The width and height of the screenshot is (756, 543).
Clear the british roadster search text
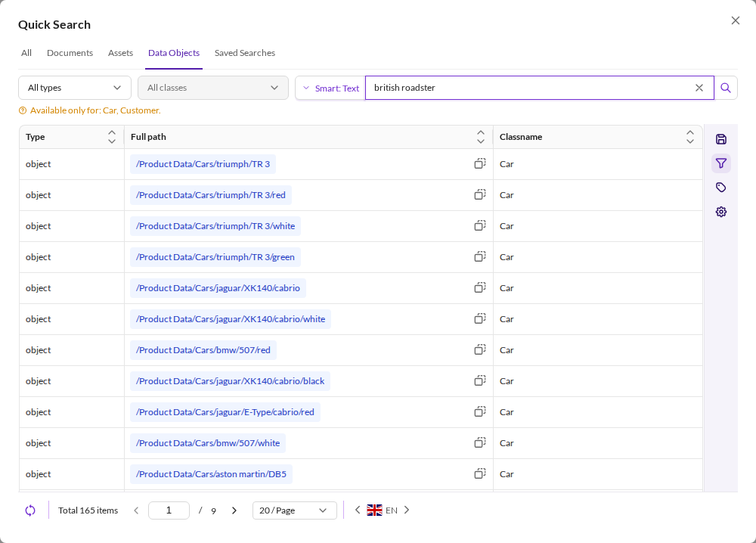click(x=699, y=88)
